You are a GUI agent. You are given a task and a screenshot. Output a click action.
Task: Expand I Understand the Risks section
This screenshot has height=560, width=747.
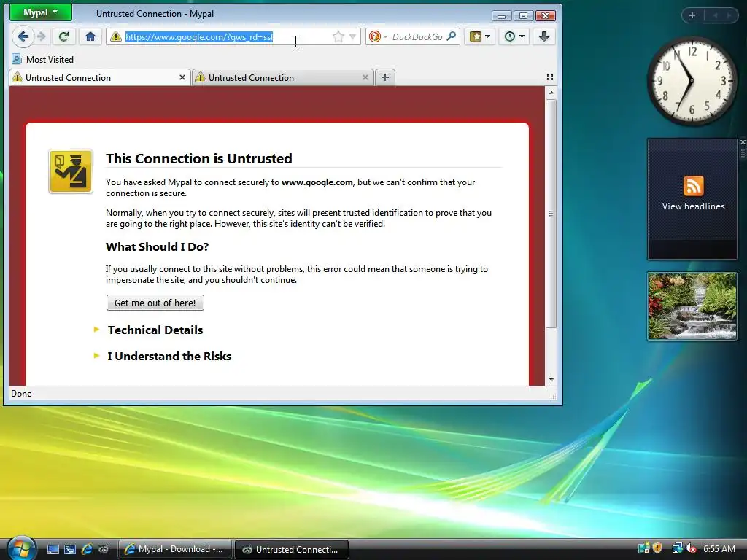pos(169,356)
